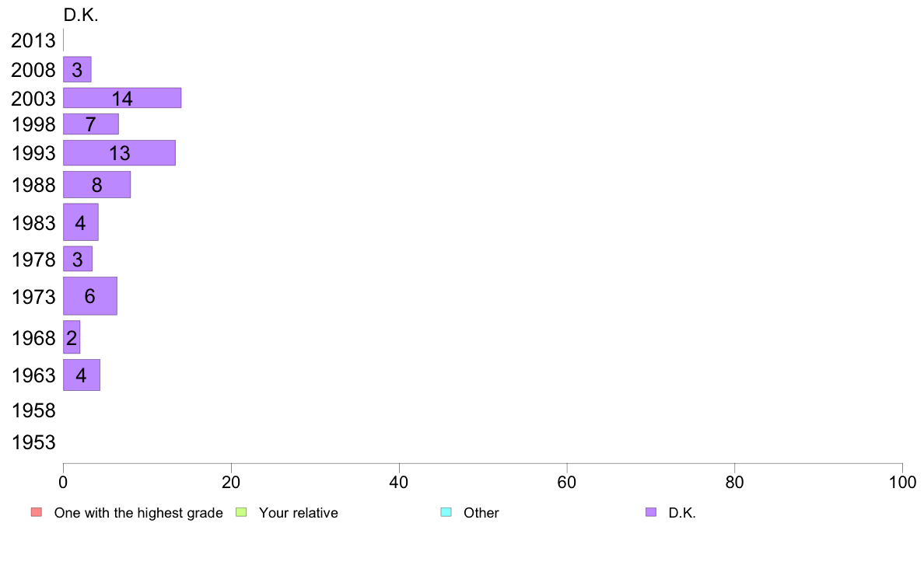Click the 100 tick on x-axis
The height and width of the screenshot is (572, 924).
click(902, 483)
